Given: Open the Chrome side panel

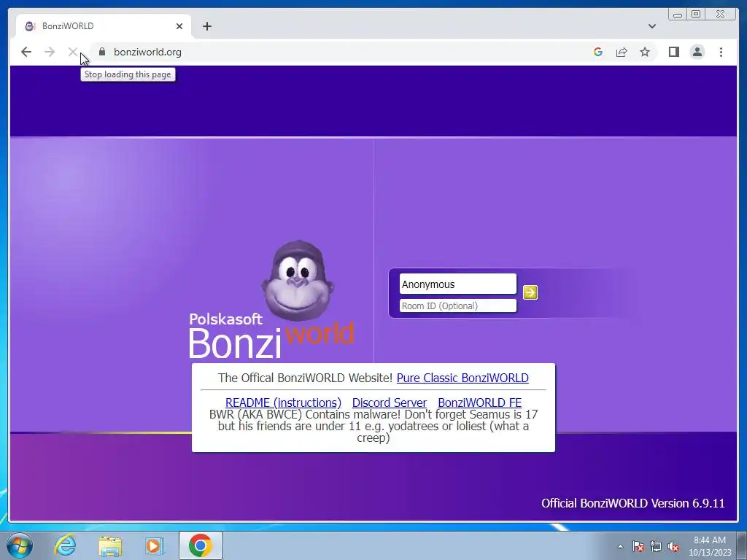Looking at the screenshot, I should click(x=673, y=52).
